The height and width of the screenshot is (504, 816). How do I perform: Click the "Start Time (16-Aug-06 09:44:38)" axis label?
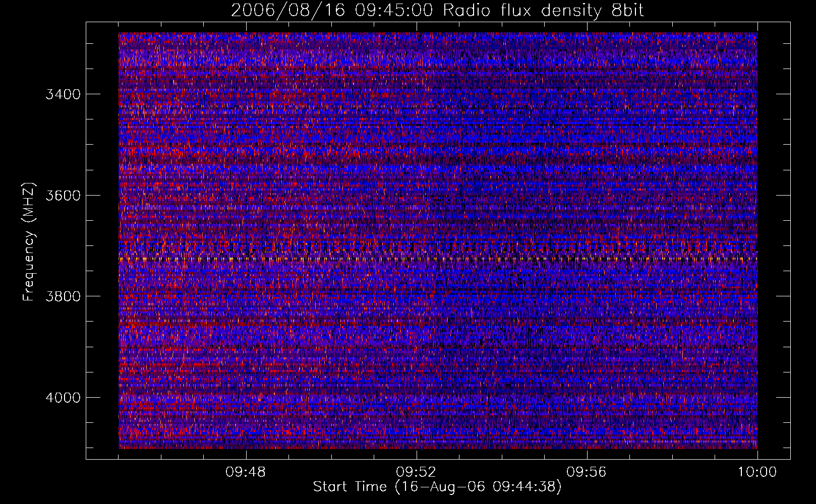(x=437, y=487)
